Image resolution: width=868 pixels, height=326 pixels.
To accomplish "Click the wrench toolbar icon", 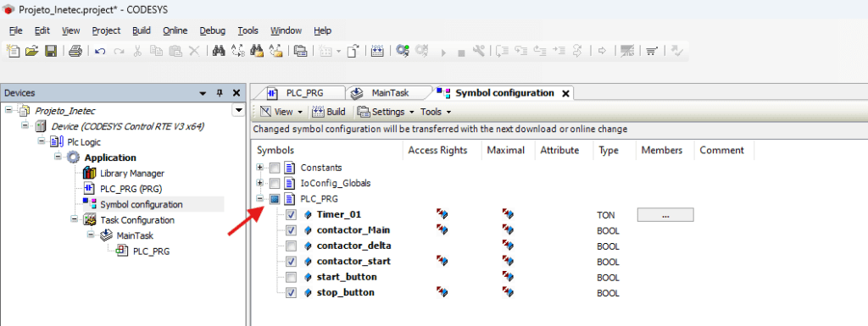I will (x=479, y=51).
